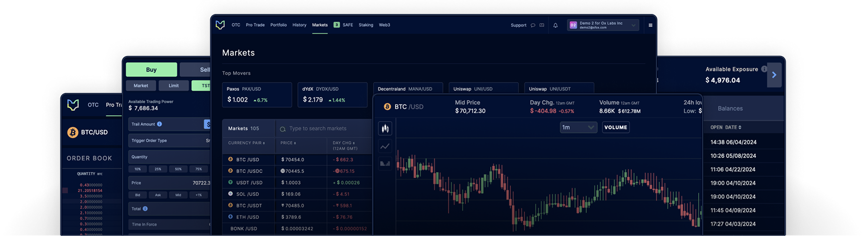Open notifications bell icon

(555, 25)
